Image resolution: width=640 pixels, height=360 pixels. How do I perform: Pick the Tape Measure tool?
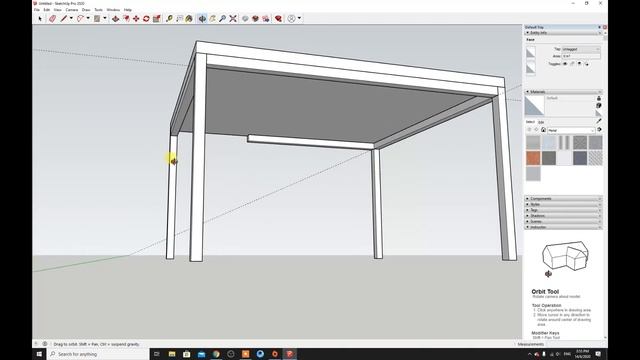click(x=169, y=18)
